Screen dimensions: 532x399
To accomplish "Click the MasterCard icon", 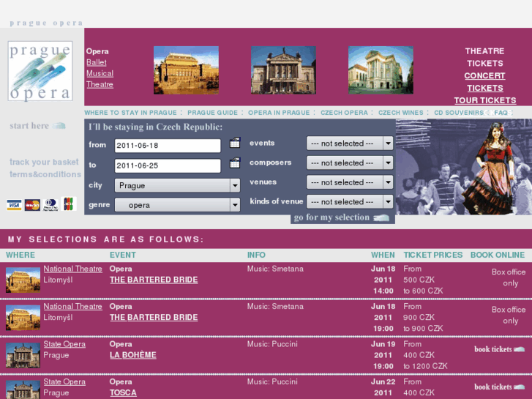I will [x=32, y=205].
